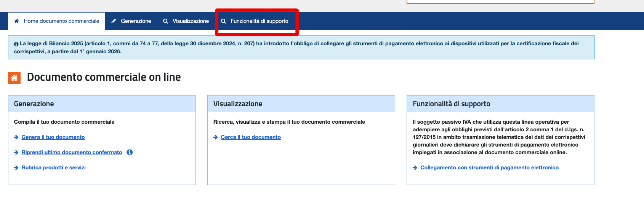Click arrow icon before Genera il tuo documento
Viewport: 644px width, 220px height.
[16, 137]
